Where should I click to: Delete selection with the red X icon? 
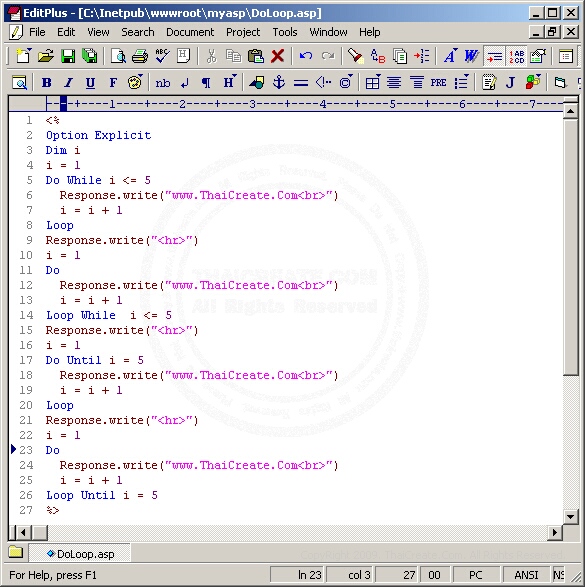pos(277,56)
